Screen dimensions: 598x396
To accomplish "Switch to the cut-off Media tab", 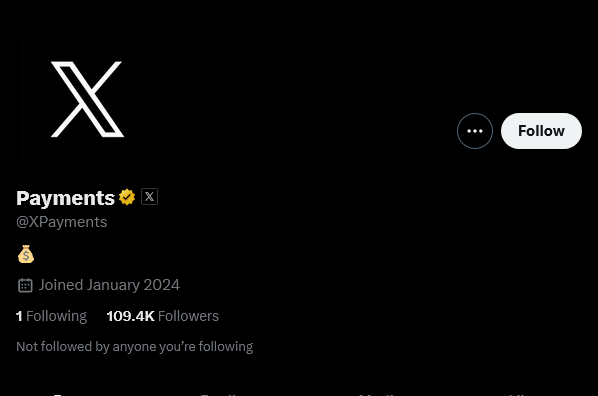I will (x=376, y=394).
